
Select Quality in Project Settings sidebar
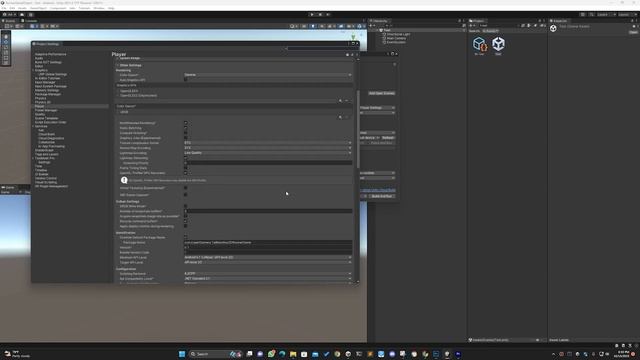[40, 114]
